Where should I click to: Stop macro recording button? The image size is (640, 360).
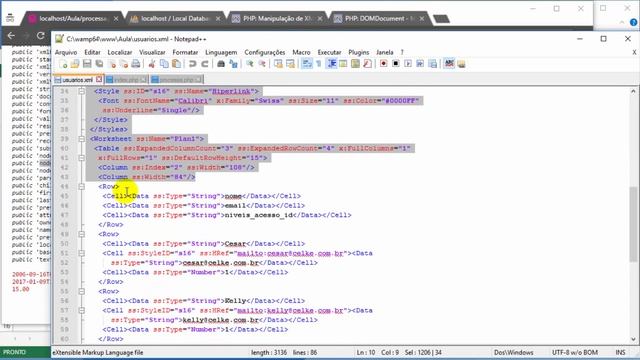coord(396,64)
